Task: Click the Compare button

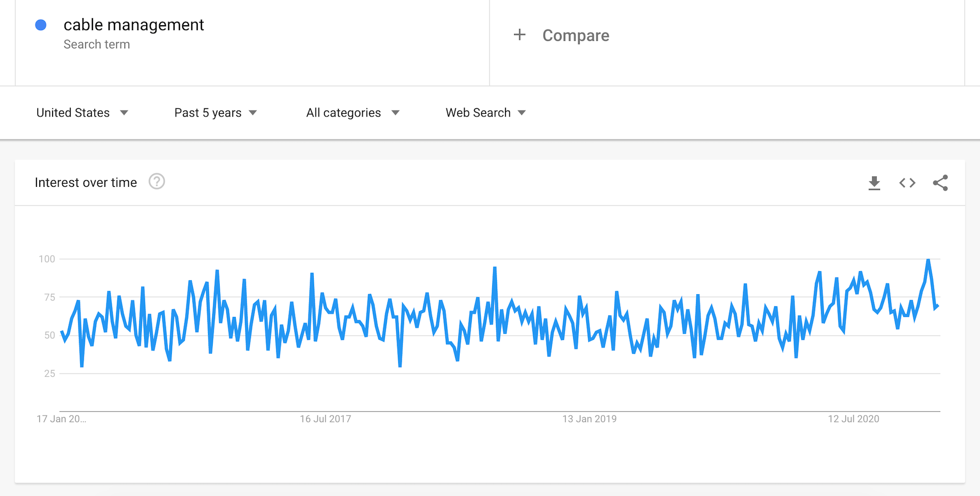Action: [575, 35]
